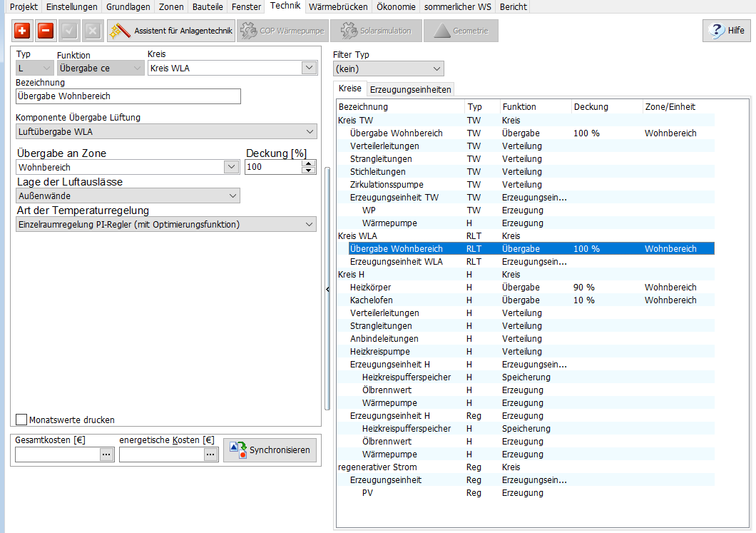The image size is (756, 533).
Task: Launch the Assistent für Anlagentechnik wizard
Action: click(171, 31)
